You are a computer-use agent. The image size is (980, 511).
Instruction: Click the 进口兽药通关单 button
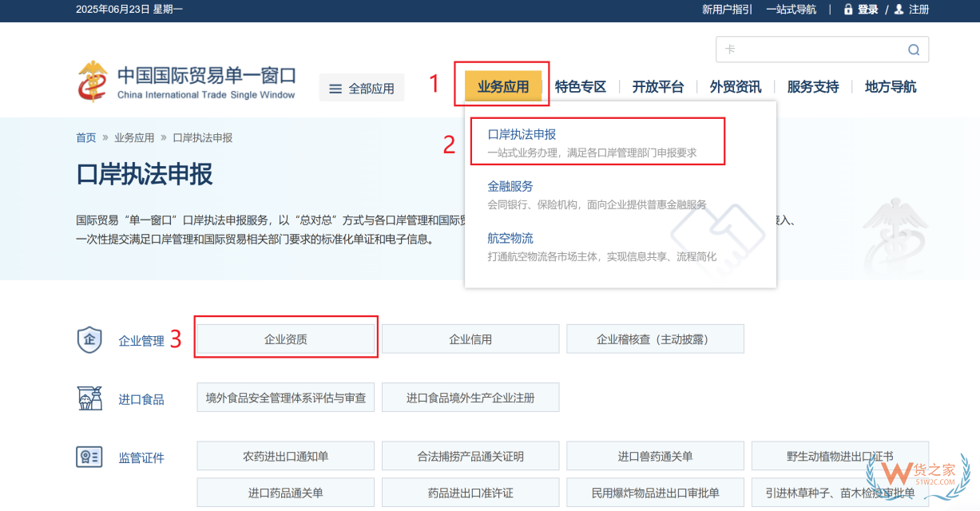coord(655,456)
